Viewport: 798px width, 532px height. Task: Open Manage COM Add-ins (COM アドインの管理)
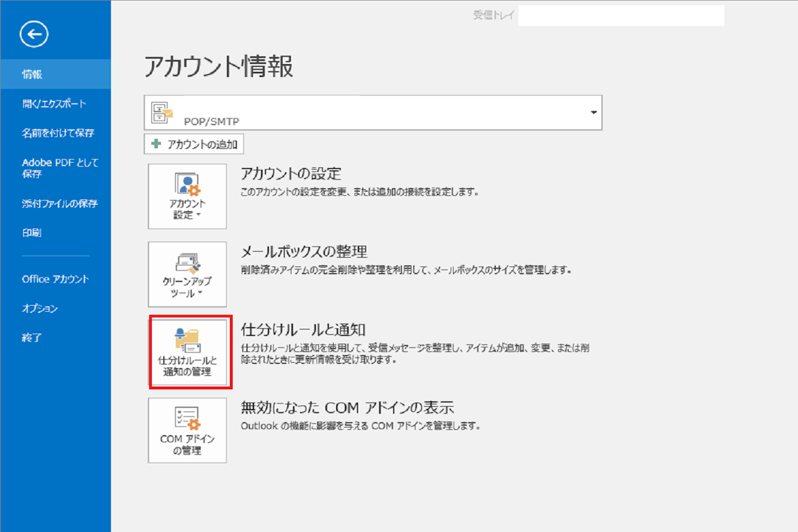[x=187, y=430]
